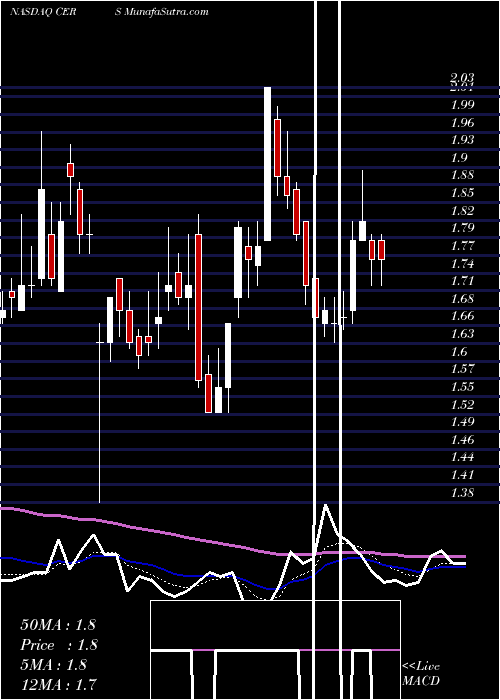Screen dimensions: 500x700
Task: Click the 1.99 price axis label
Action: pos(462,105)
